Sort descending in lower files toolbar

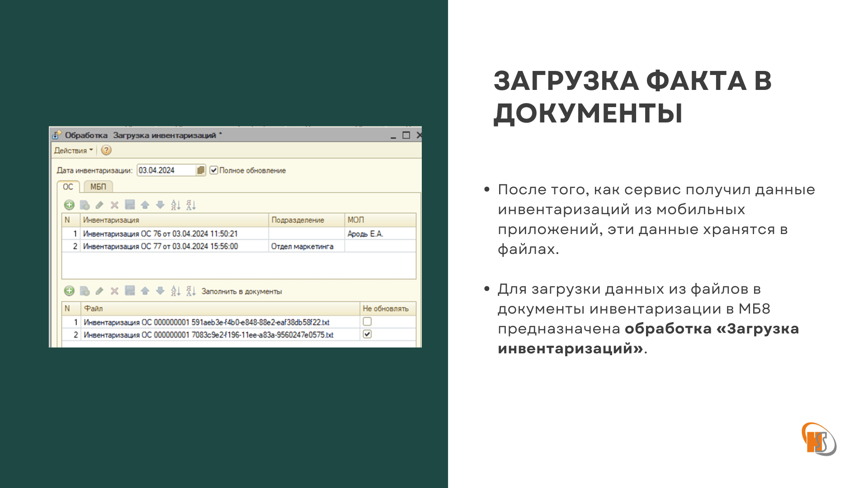[191, 291]
